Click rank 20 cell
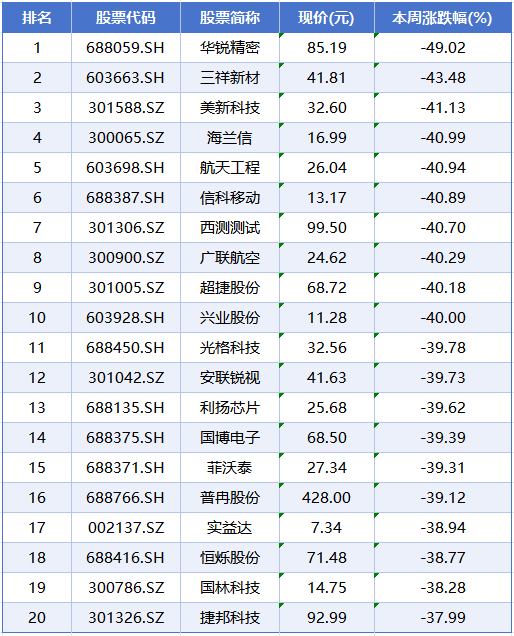 37,618
